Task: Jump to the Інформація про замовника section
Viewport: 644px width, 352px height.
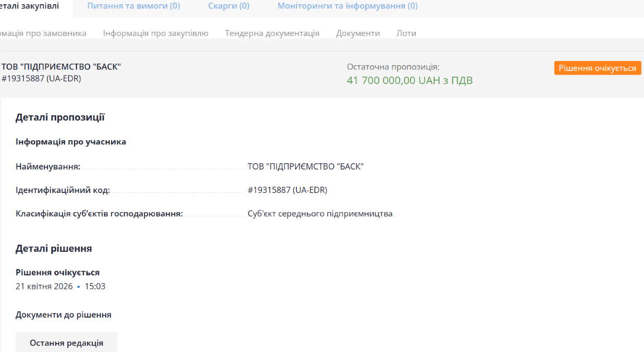Action: (x=43, y=33)
